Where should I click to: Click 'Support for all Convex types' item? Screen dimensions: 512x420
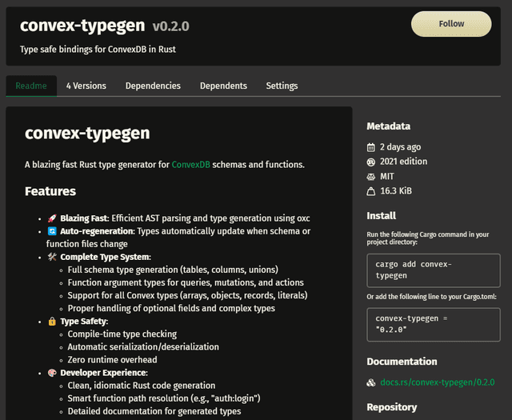tap(187, 295)
